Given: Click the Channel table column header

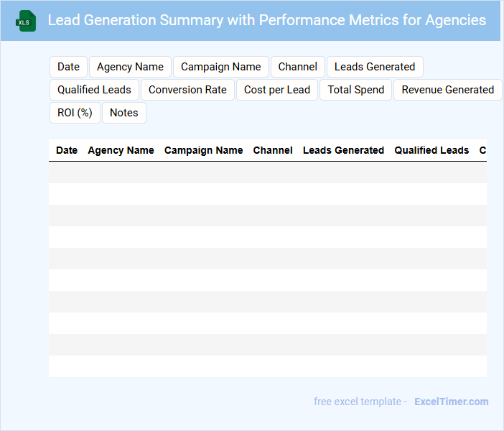Looking at the screenshot, I should pyautogui.click(x=273, y=150).
